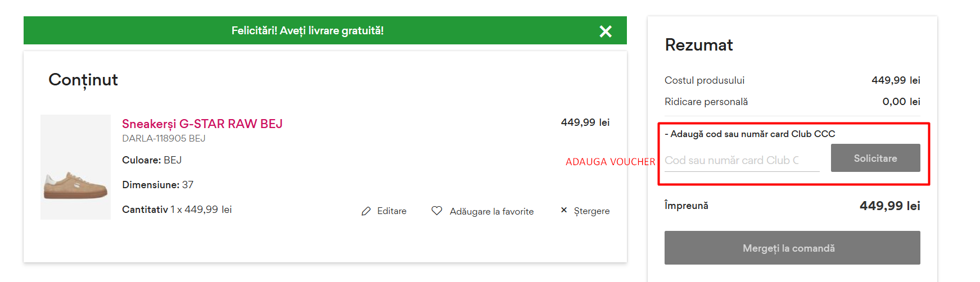980x282 pixels.
Task: Click the X icon beside Ștergere
Action: tap(564, 210)
